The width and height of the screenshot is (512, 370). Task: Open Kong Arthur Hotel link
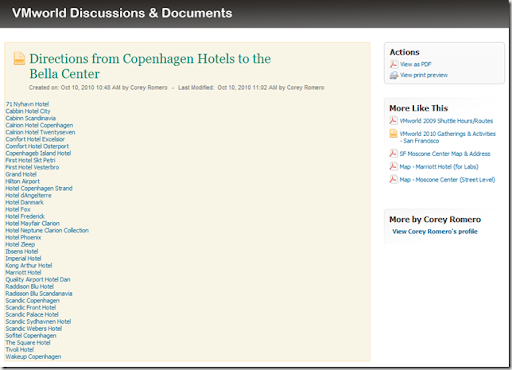pyautogui.click(x=29, y=265)
